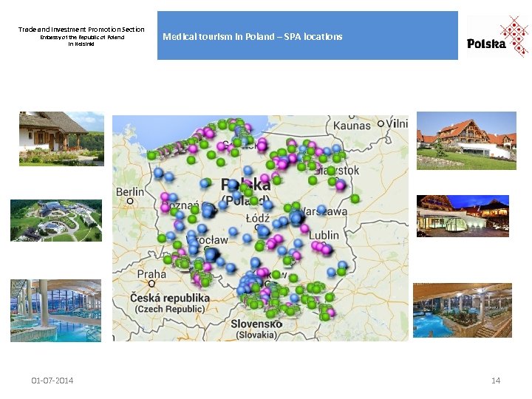
Task: Click slide number '14'
Action: pyautogui.click(x=496, y=381)
